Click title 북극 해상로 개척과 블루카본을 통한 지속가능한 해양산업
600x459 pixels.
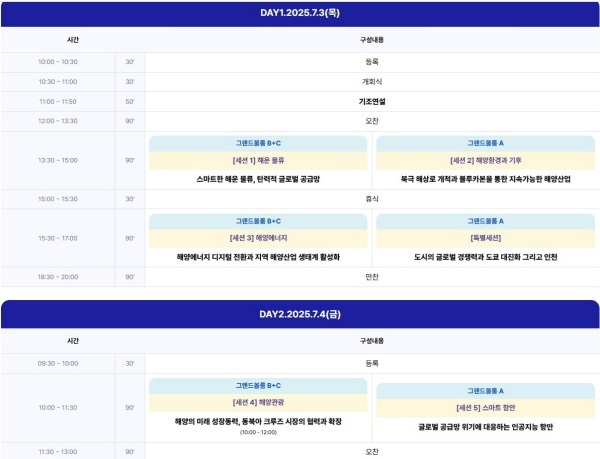click(x=485, y=179)
